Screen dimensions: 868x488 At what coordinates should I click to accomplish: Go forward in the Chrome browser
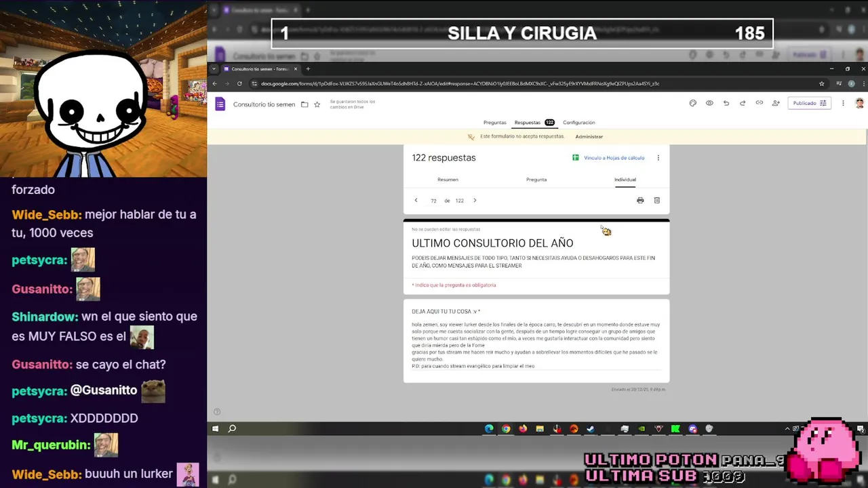pyautogui.click(x=226, y=83)
